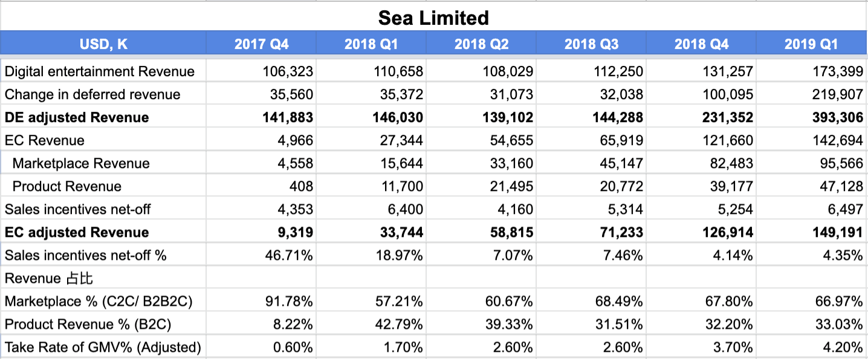Click the Digital entertainment Revenue row label

[x=103, y=71]
